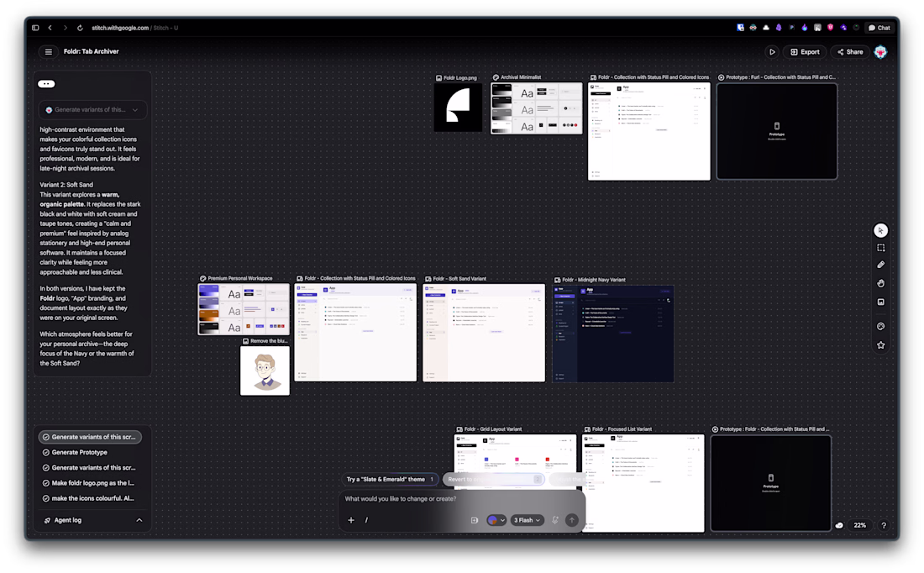This screenshot has height=573, width=924.
Task: Click the Archival Minimalist label
Action: pos(521,77)
